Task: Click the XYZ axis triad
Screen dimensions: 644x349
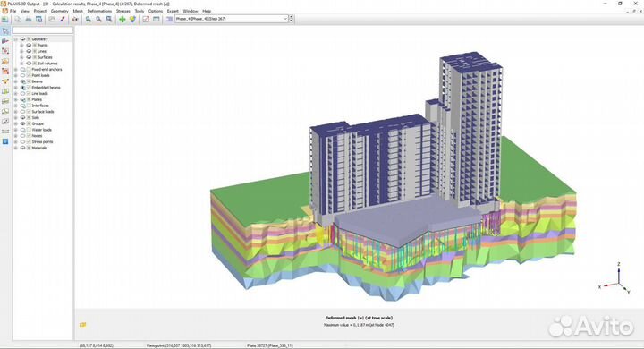Action: pyautogui.click(x=615, y=278)
